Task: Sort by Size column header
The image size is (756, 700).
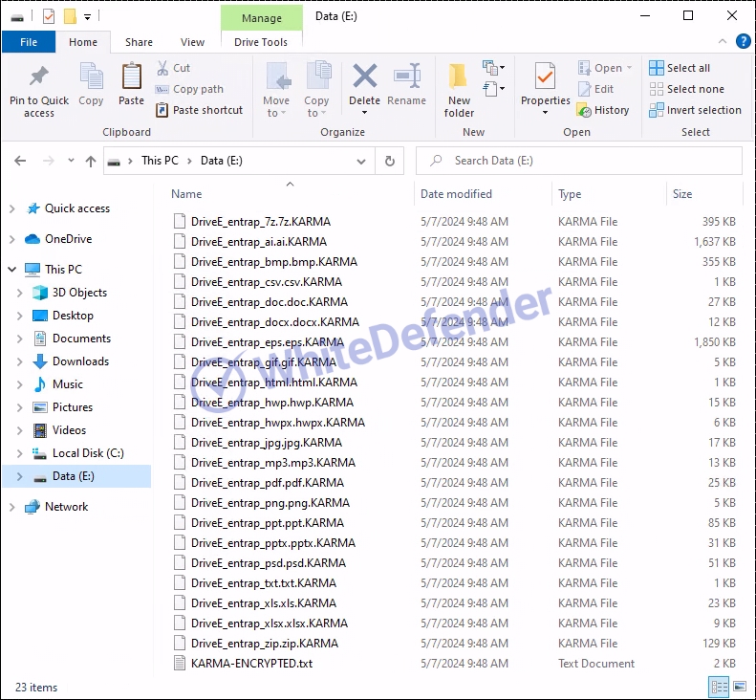Action: pyautogui.click(x=682, y=194)
